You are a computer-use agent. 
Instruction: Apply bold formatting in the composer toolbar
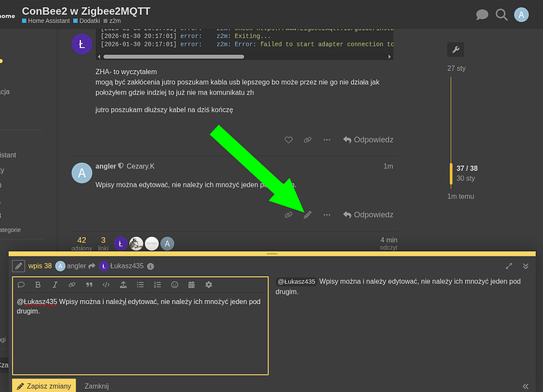[38, 284]
